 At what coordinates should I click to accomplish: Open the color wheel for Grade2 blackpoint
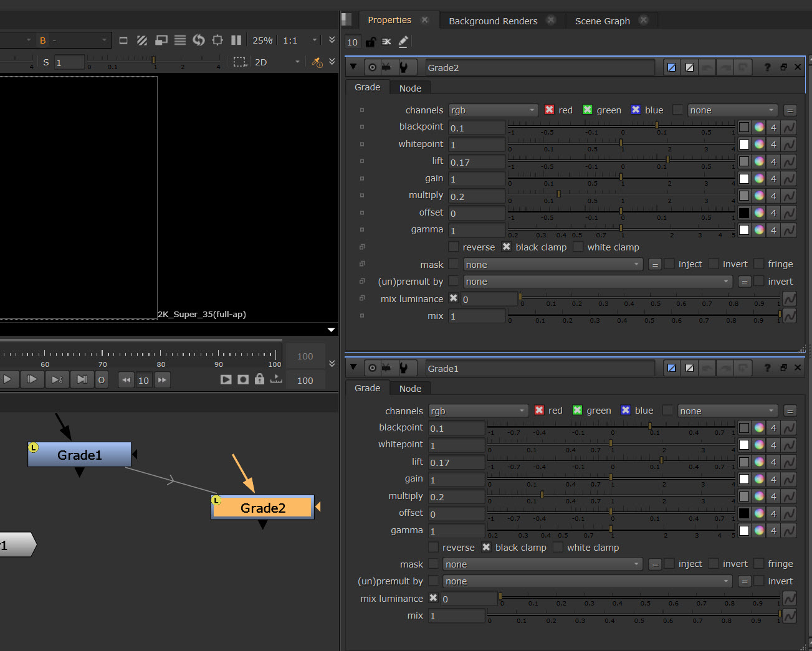pyautogui.click(x=759, y=127)
